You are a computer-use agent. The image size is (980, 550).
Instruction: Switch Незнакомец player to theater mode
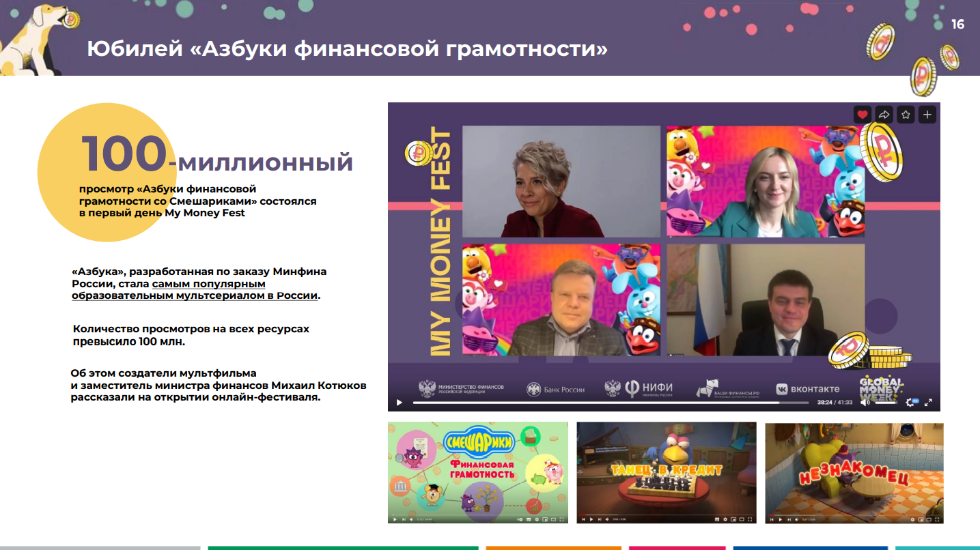929,519
